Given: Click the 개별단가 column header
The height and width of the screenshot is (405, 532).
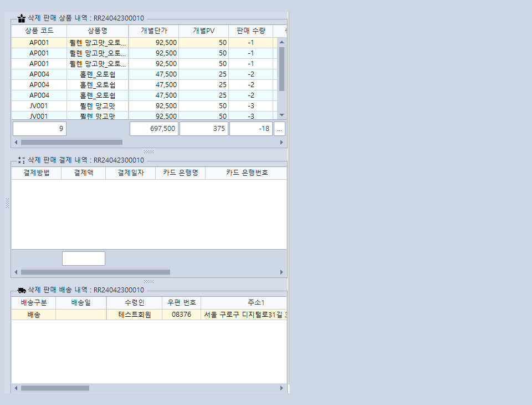Looking at the screenshot, I should pos(154,31).
